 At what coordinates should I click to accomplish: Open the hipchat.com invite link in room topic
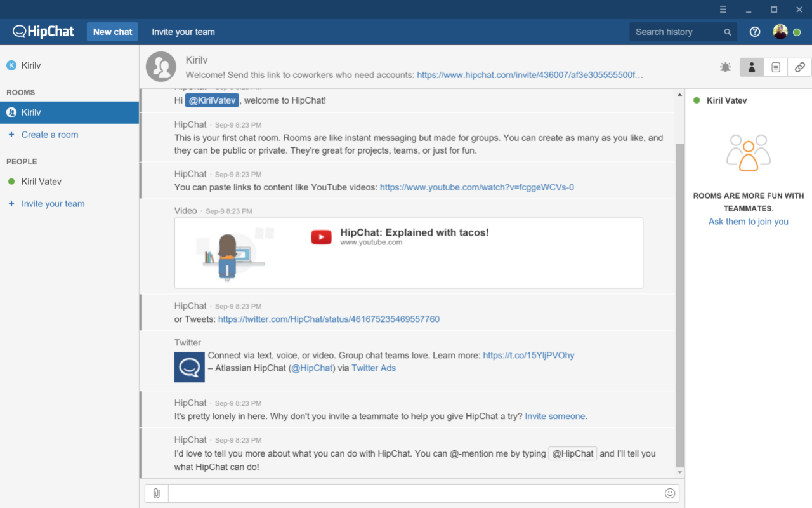click(530, 75)
